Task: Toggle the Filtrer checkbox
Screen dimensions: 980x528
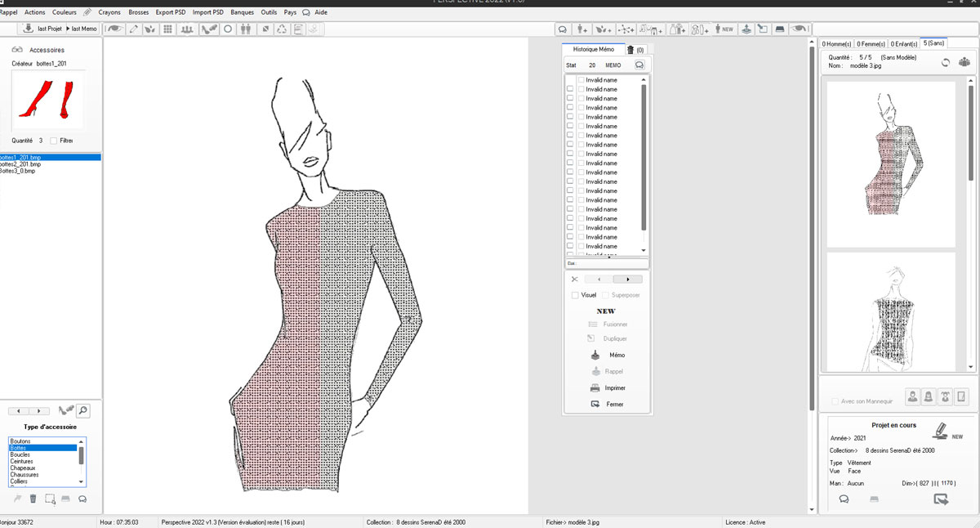Action: click(x=54, y=141)
